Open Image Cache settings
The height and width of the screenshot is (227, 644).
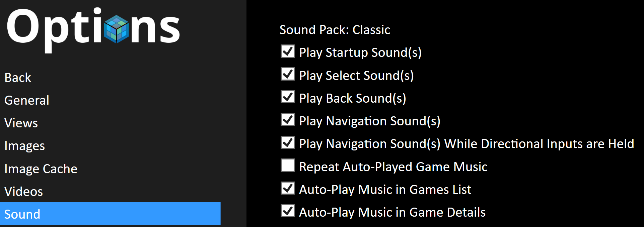pyautogui.click(x=41, y=169)
